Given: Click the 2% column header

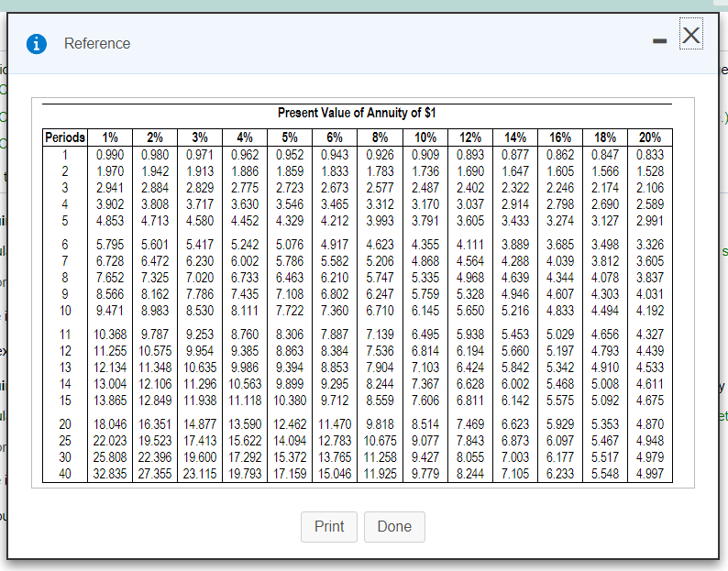Looking at the screenshot, I should pyautogui.click(x=155, y=137).
